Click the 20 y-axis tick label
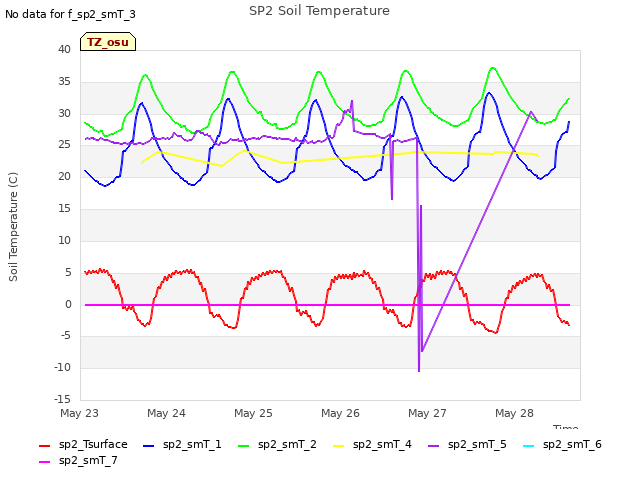The image size is (640, 480). (64, 176)
